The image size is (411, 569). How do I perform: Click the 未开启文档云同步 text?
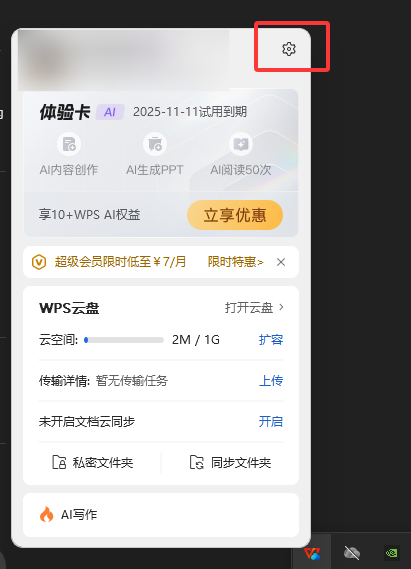(x=87, y=421)
